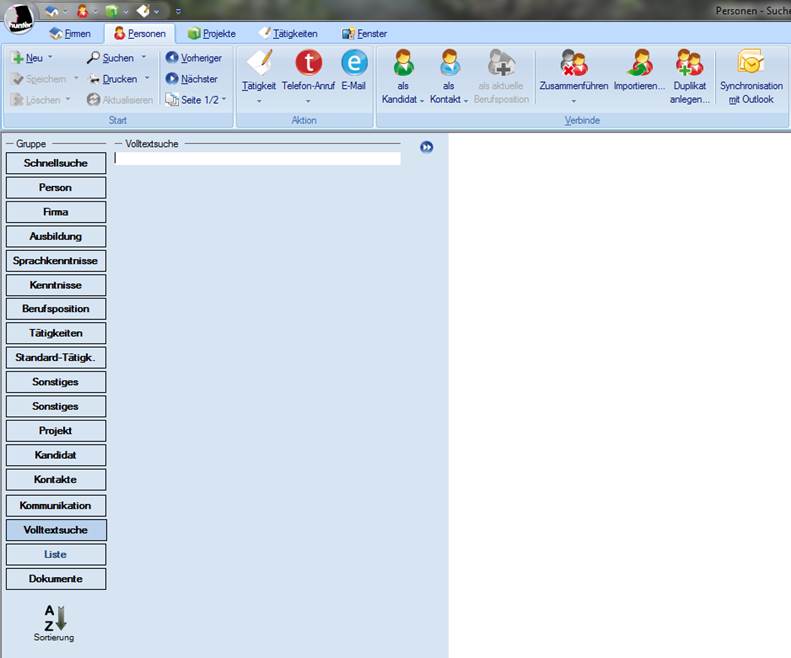Open the Dokumente group button
Image resolution: width=791 pixels, height=658 pixels.
(x=55, y=579)
